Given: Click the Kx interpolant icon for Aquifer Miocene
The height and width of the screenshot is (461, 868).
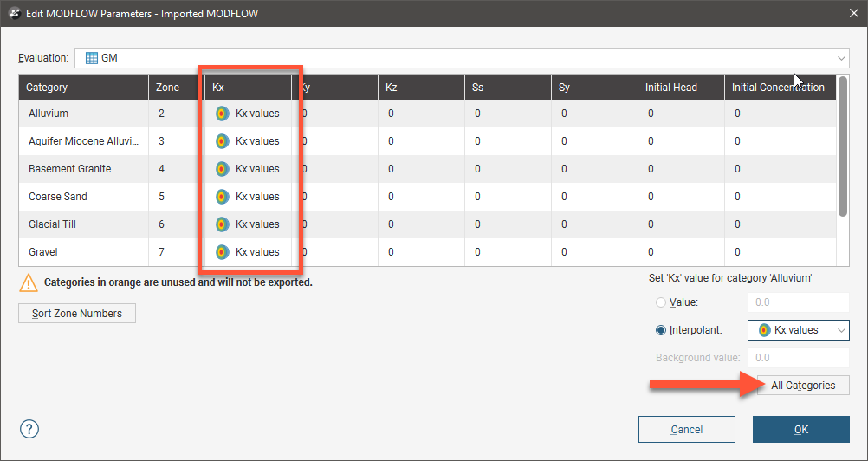Looking at the screenshot, I should [x=222, y=141].
